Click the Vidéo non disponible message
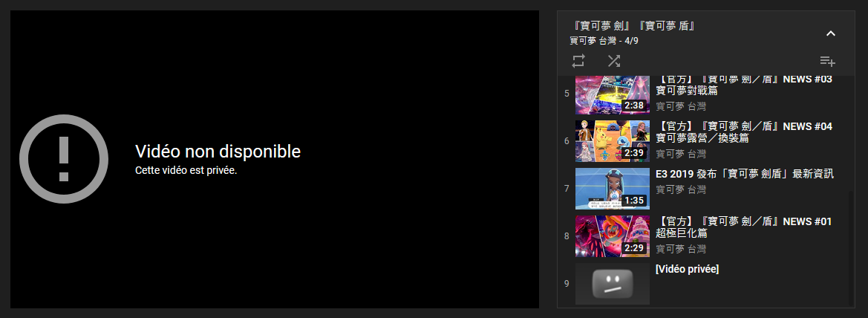The width and height of the screenshot is (868, 318). click(x=218, y=152)
